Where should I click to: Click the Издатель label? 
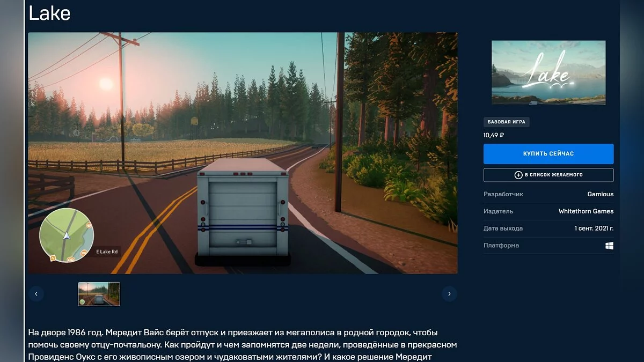[x=499, y=211]
